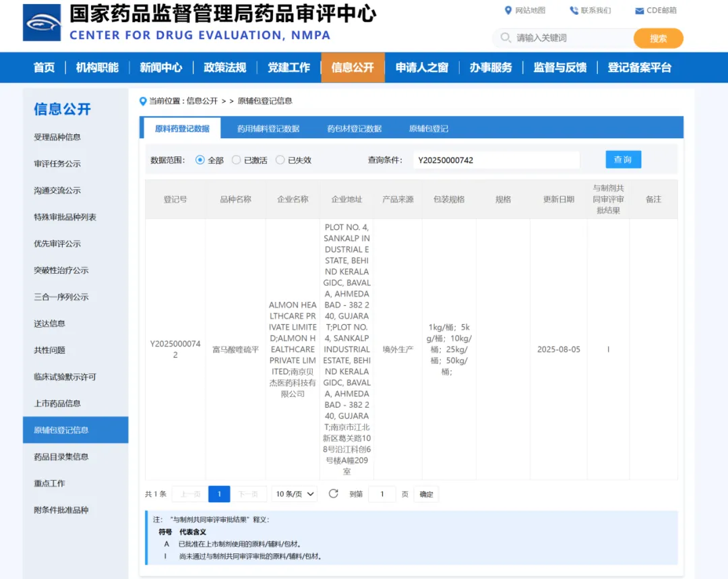Open the 登记备案平台 navigation item
Viewport: 728px width, 579px height.
point(640,67)
